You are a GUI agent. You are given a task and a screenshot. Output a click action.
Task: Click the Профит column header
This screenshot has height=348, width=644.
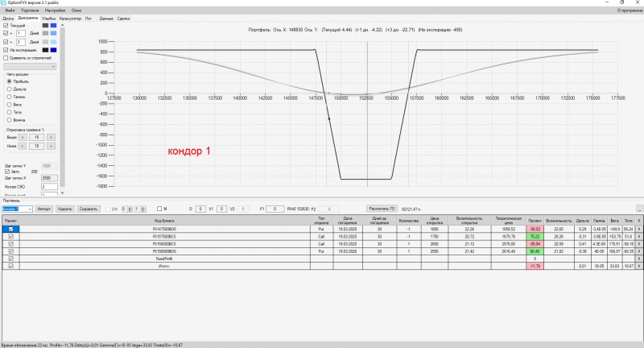pos(535,221)
